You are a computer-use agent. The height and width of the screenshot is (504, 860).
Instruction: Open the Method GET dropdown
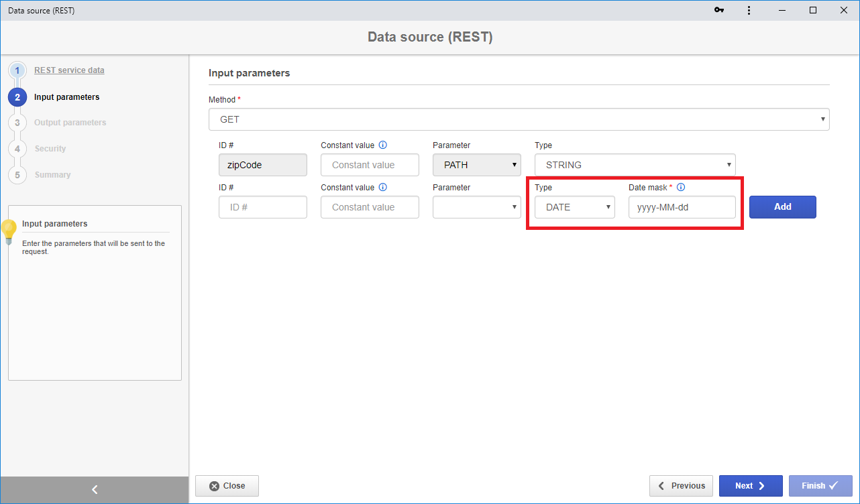tap(519, 119)
